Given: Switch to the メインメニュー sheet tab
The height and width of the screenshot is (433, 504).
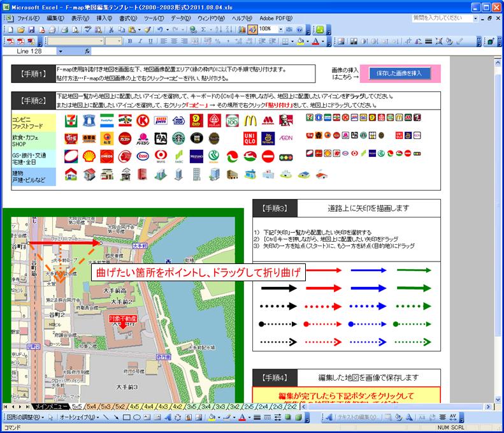Looking at the screenshot, I should coord(51,407).
